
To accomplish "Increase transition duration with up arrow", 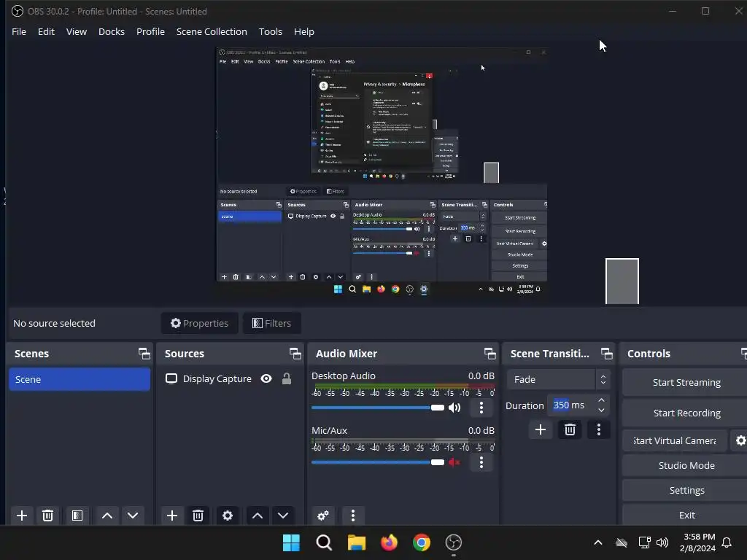I will pyautogui.click(x=601, y=400).
